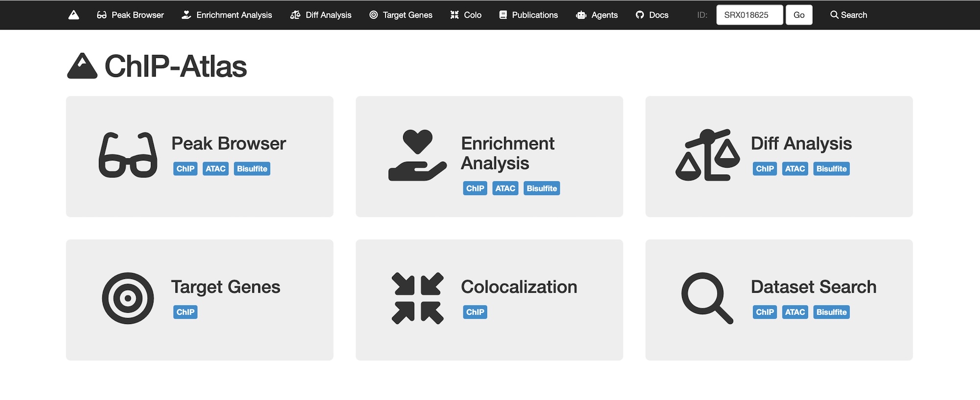Click the ChIP badge under Colocalization

point(475,312)
